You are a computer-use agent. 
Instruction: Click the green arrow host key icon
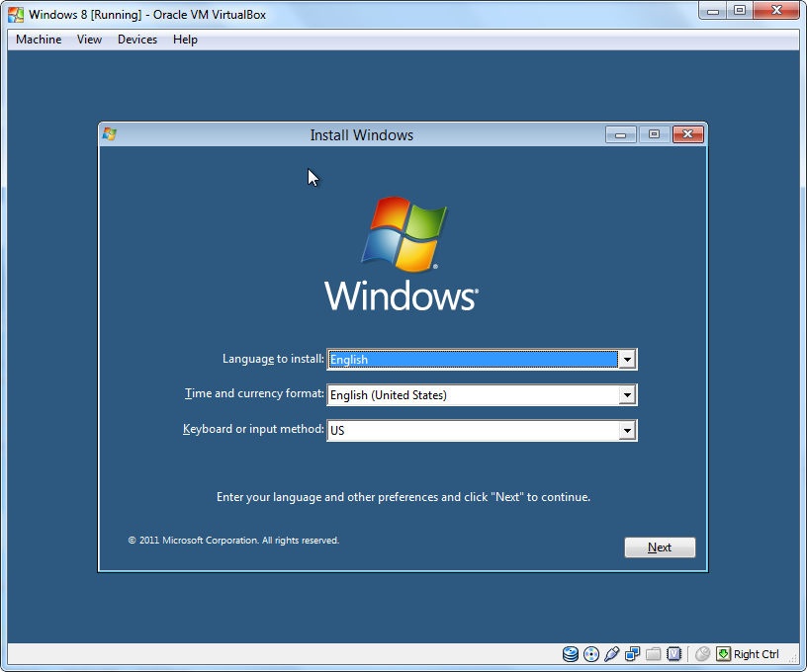(723, 654)
